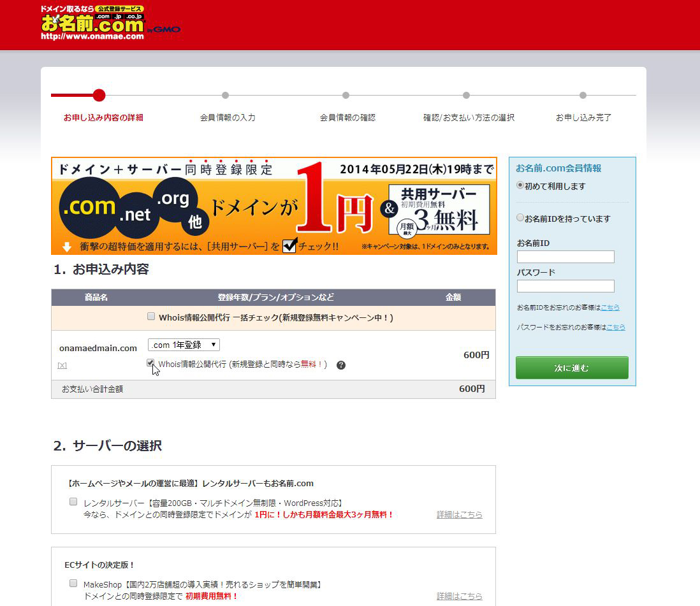
Task: Click the お名前.com会員情報 heading
Action: tap(558, 168)
